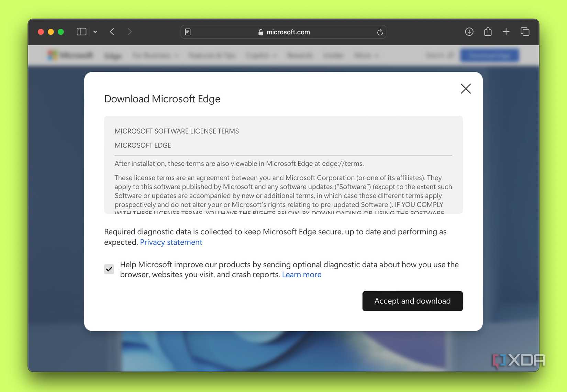Show the Safari downloads list

tap(469, 32)
